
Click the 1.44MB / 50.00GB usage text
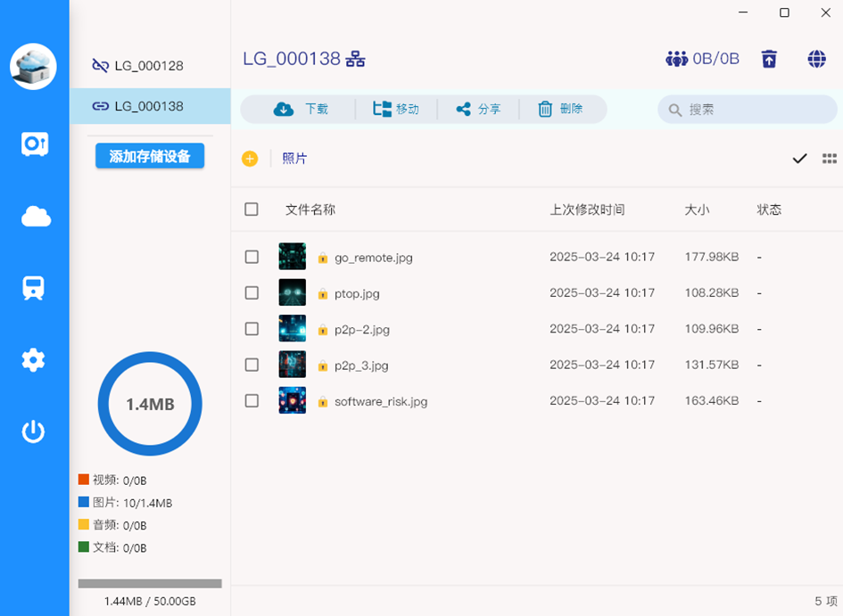(150, 602)
